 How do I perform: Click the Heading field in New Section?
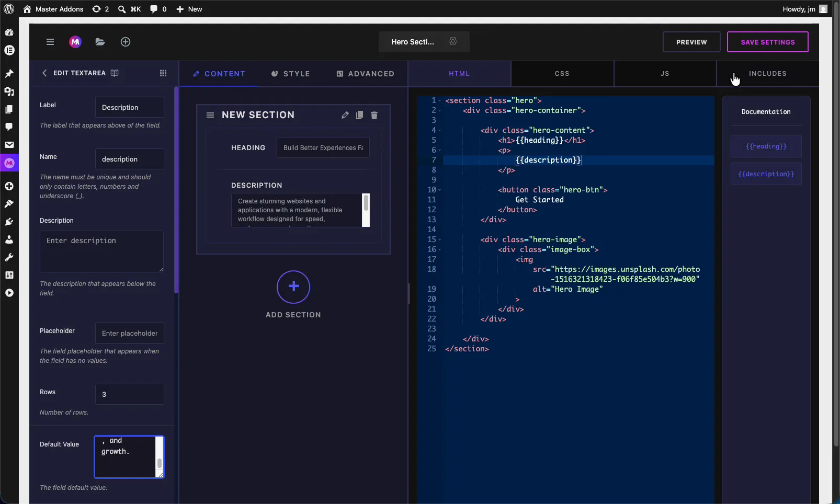pos(323,147)
